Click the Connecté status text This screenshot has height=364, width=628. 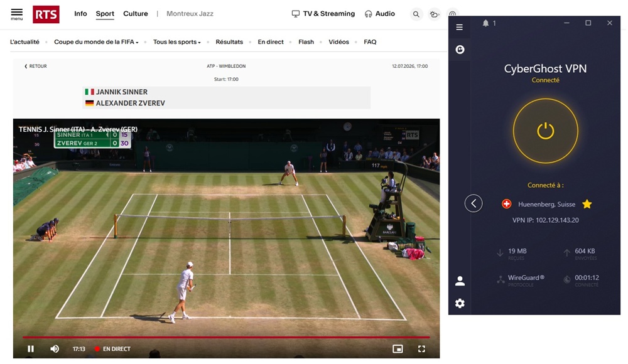(x=546, y=80)
